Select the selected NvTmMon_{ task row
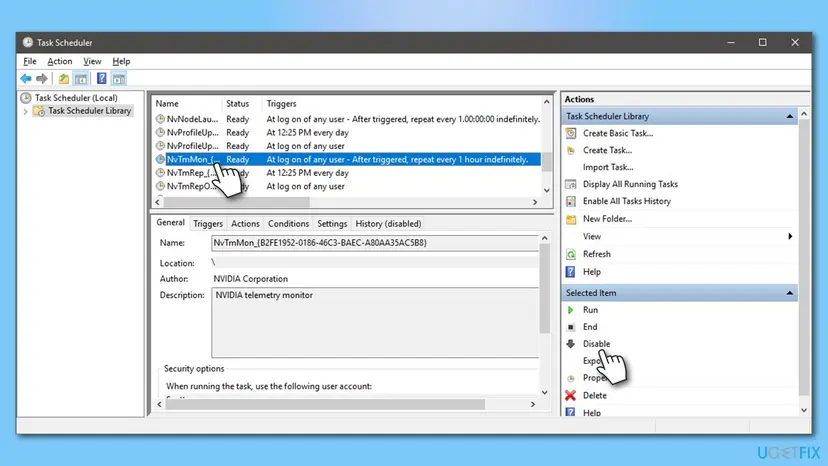Image resolution: width=828 pixels, height=466 pixels. [x=348, y=159]
